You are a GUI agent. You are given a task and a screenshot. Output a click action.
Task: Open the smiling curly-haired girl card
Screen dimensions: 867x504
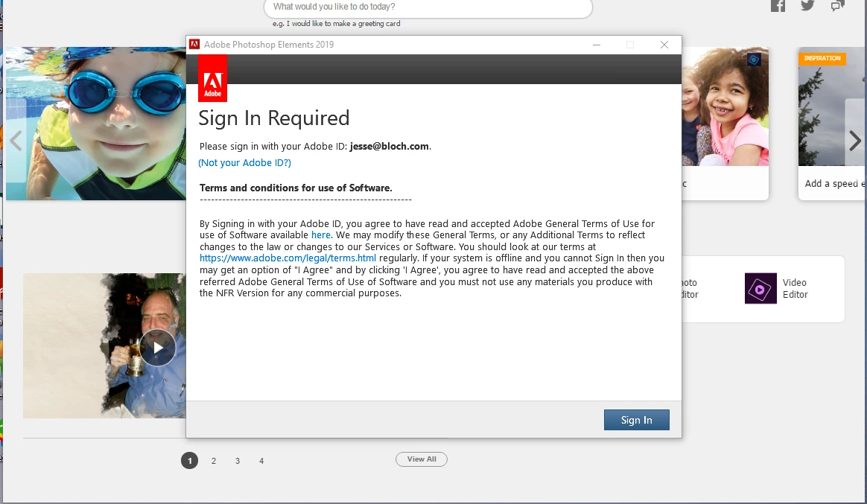point(725,124)
